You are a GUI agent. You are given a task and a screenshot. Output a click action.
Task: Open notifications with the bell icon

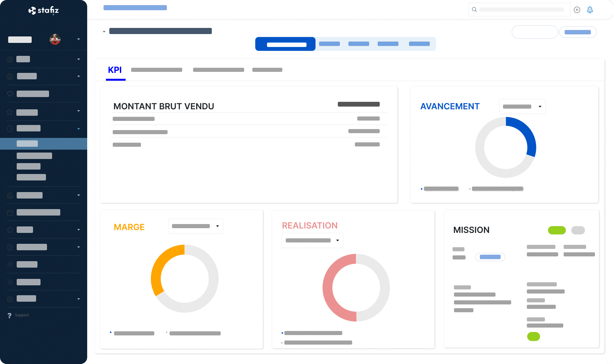click(590, 10)
